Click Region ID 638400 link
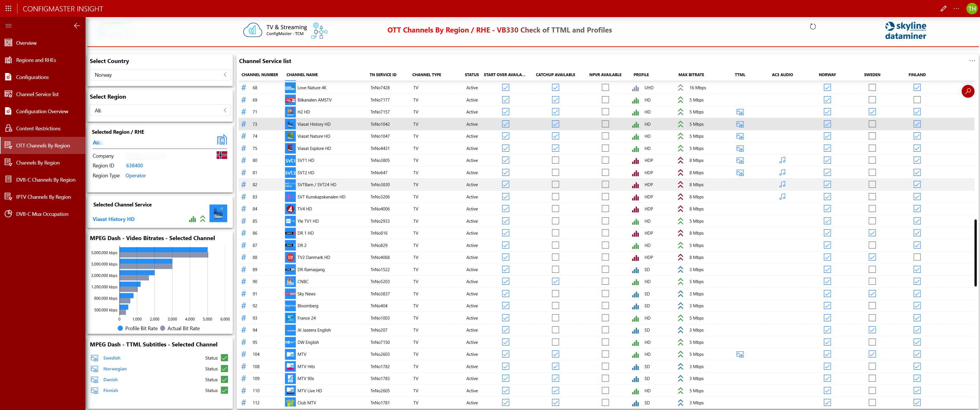 [134, 166]
